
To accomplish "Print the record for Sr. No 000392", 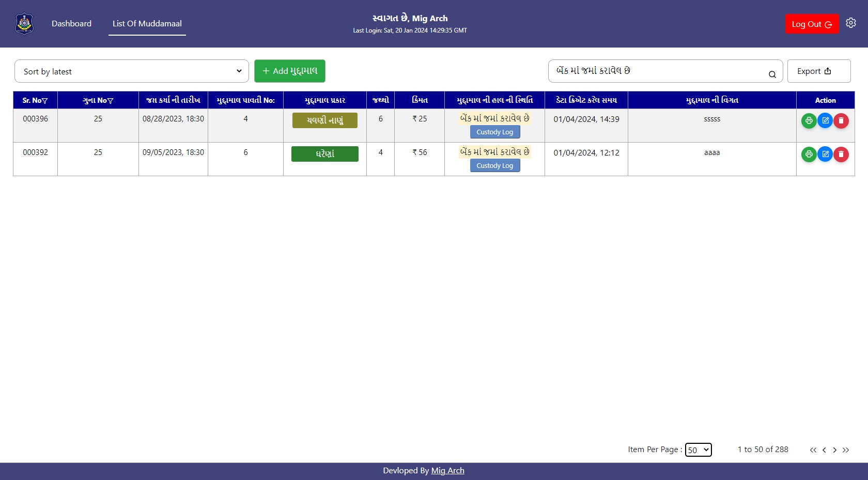I will coord(809,154).
